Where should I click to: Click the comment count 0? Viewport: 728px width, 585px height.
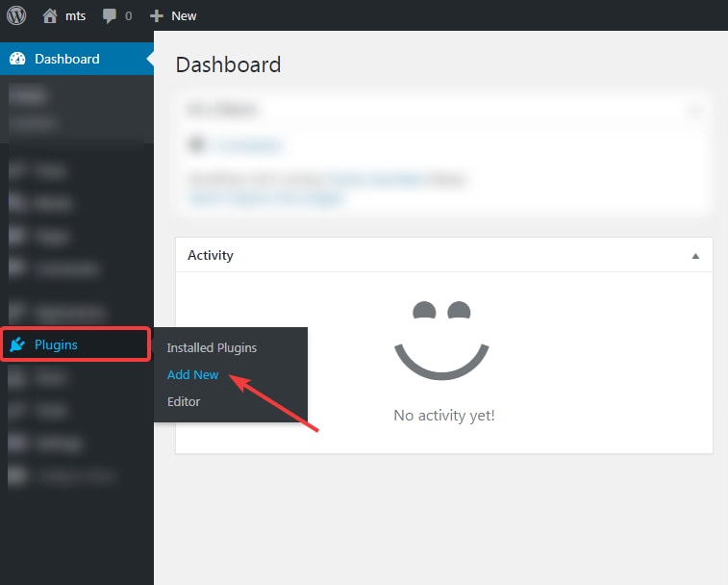(x=129, y=16)
